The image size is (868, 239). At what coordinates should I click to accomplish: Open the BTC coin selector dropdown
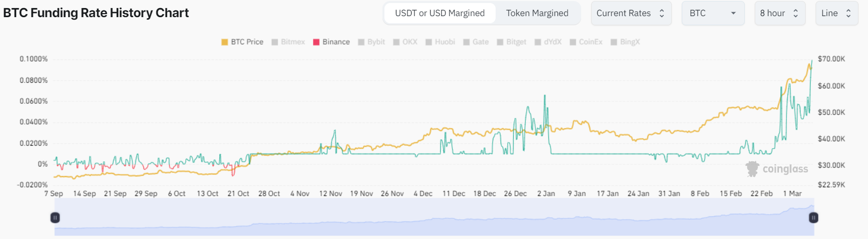(713, 13)
